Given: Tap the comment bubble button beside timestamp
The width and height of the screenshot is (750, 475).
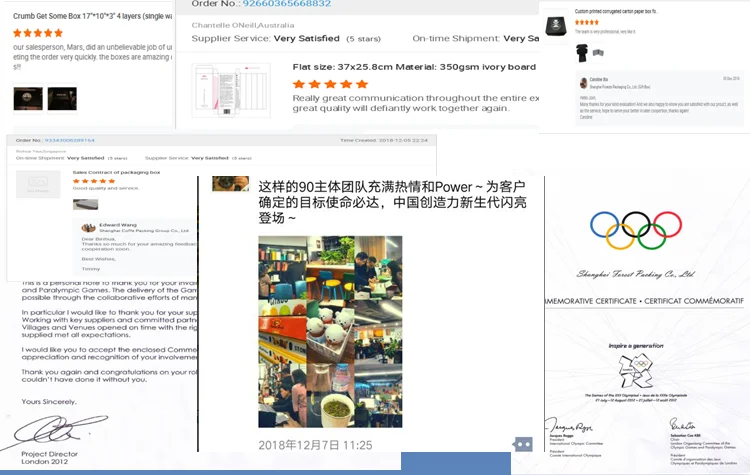Looking at the screenshot, I should pos(522,444).
